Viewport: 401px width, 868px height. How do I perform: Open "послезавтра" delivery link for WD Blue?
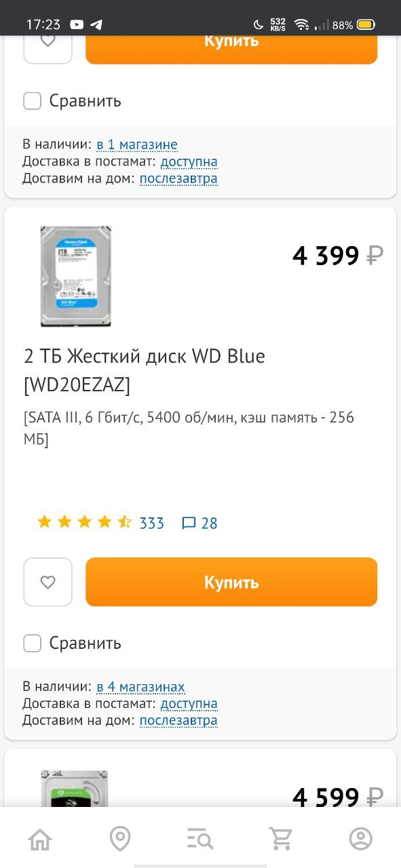click(x=178, y=721)
